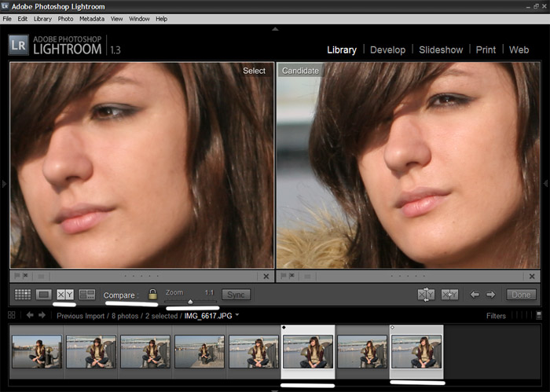Click the Done button
This screenshot has width=550, height=392.
point(521,295)
